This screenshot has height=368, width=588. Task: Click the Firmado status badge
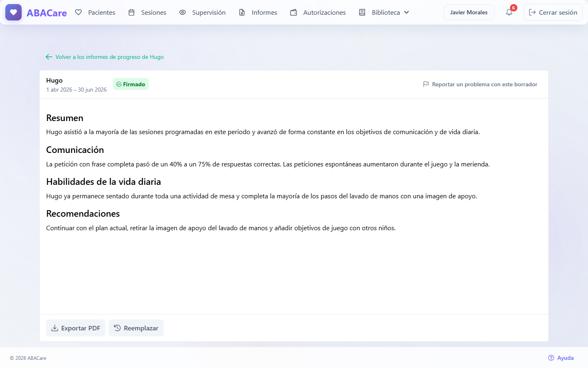coord(131,84)
